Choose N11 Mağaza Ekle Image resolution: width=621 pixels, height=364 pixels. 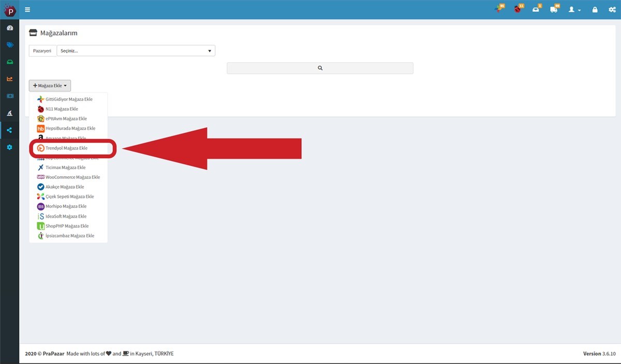(x=57, y=109)
